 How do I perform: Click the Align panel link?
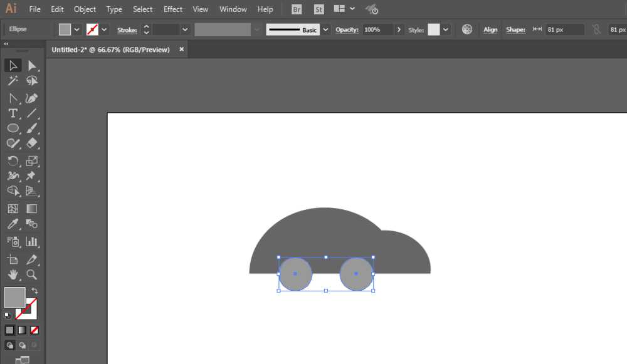tap(490, 29)
